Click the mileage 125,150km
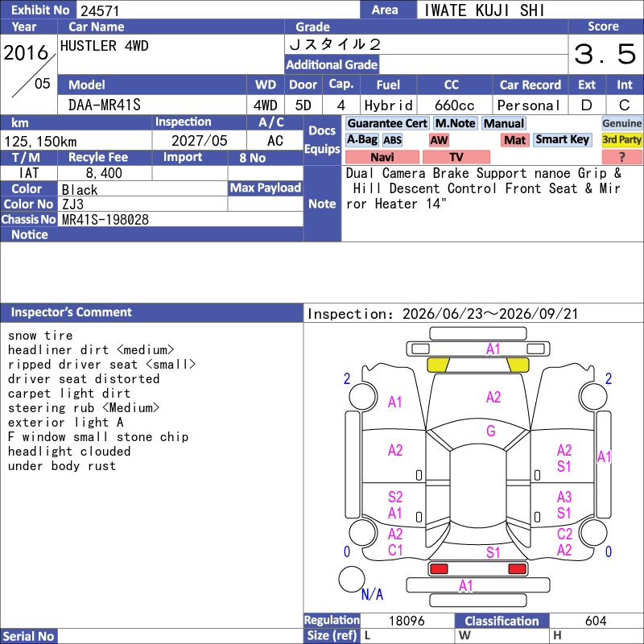Screen dimensions: 644x644 (40, 142)
